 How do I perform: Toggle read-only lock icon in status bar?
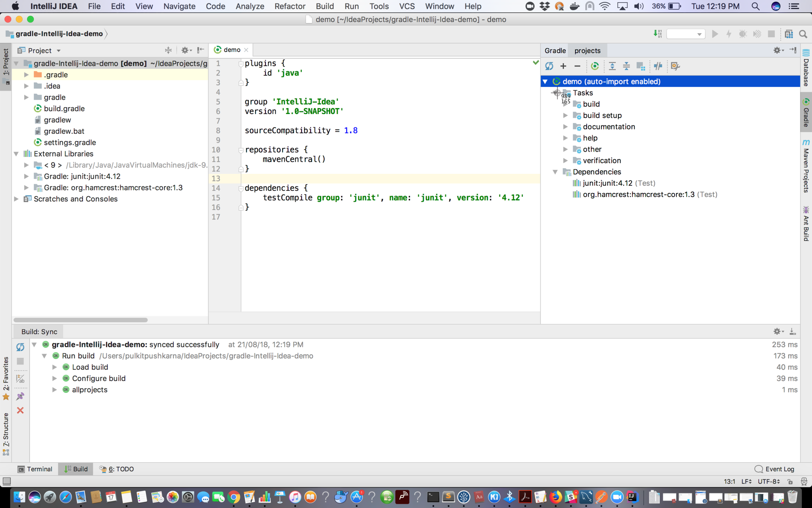coord(790,481)
